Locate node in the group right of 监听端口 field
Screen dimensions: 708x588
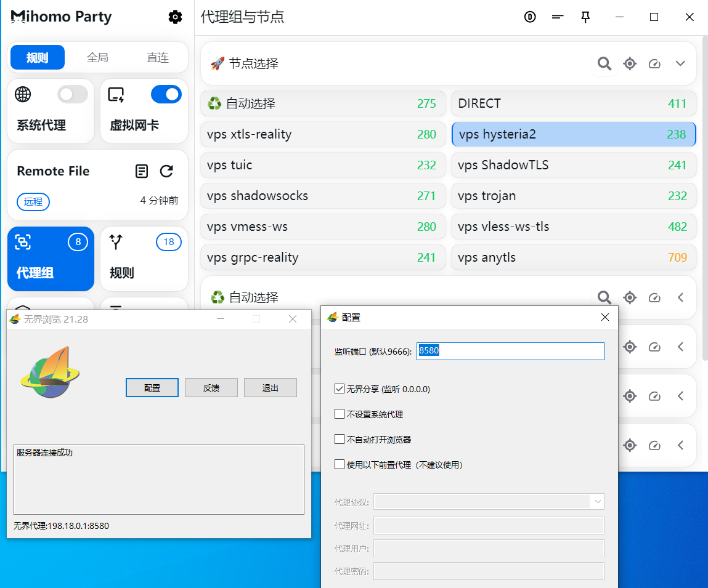[629, 347]
